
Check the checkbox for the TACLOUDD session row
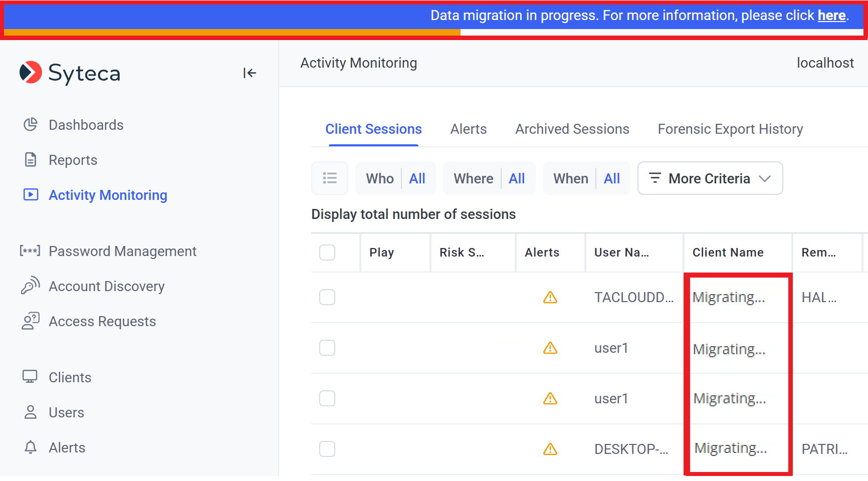[x=327, y=298]
